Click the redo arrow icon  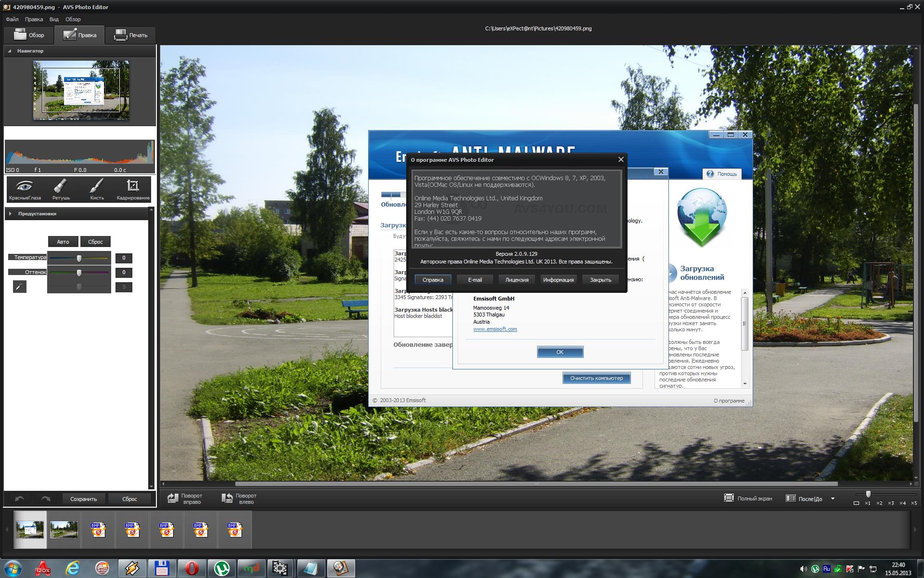(x=46, y=499)
